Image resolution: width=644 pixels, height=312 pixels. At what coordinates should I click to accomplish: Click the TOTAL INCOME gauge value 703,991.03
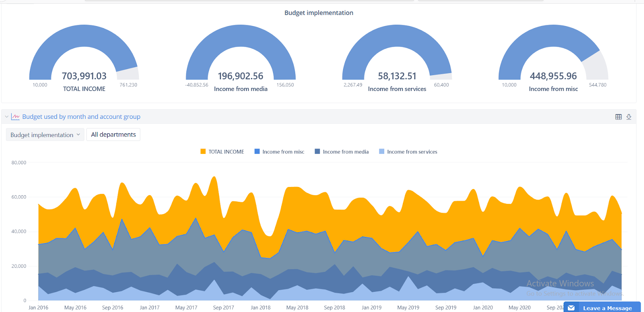pyautogui.click(x=84, y=76)
